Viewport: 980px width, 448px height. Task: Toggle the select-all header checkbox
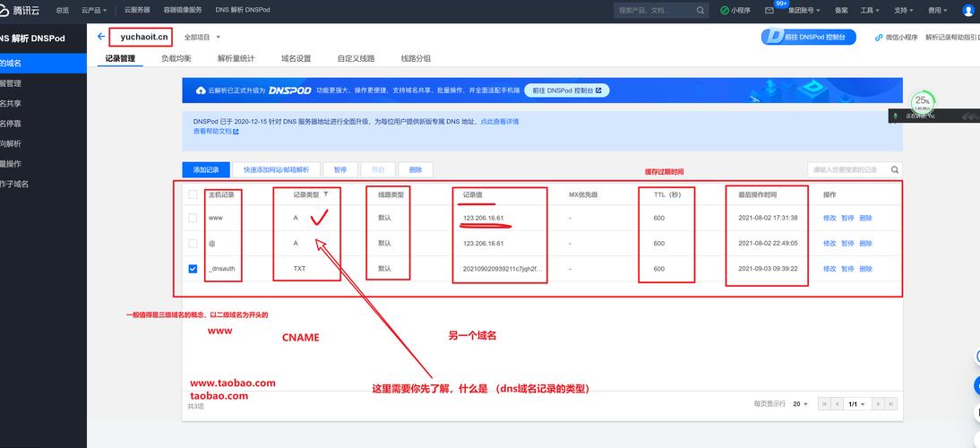(x=193, y=194)
